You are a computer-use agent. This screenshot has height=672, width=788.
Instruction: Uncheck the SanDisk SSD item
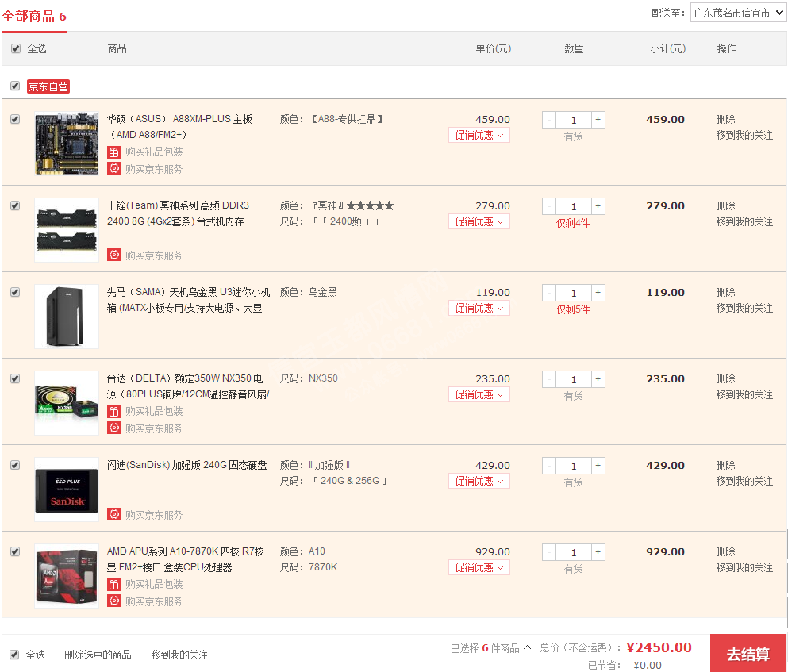pyautogui.click(x=15, y=465)
